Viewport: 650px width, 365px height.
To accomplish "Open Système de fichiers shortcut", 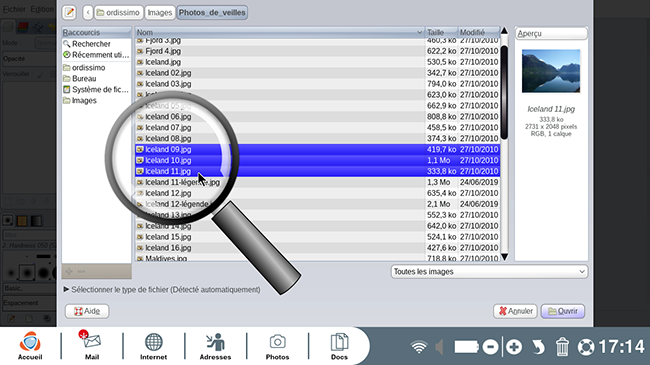I will (x=97, y=90).
